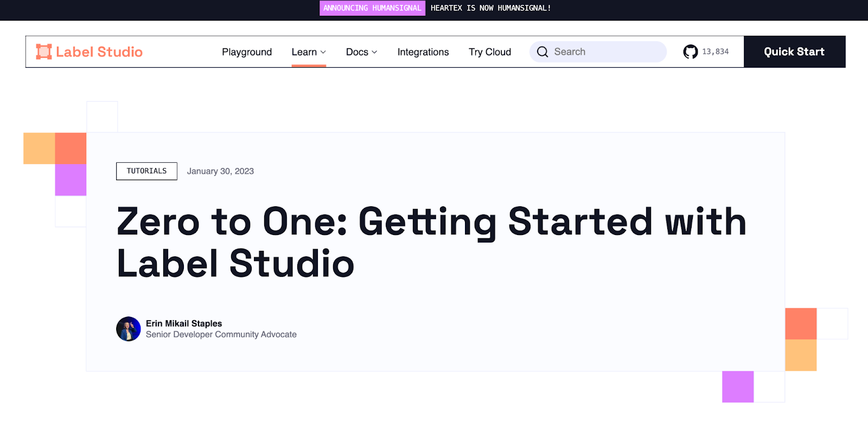Viewport: 868px width, 431px height.
Task: Click the search magnifier icon
Action: [x=542, y=52]
